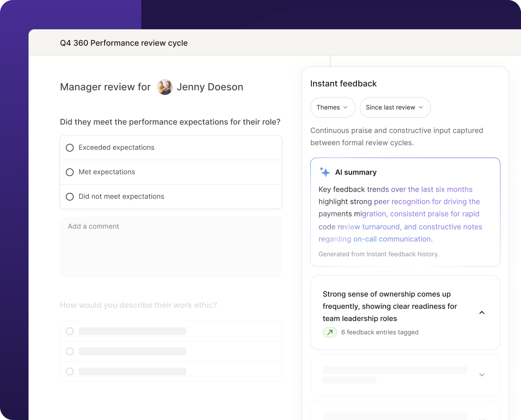Click the How would you describe their work ethic question
Image resolution: width=521 pixels, height=420 pixels.
138,305
